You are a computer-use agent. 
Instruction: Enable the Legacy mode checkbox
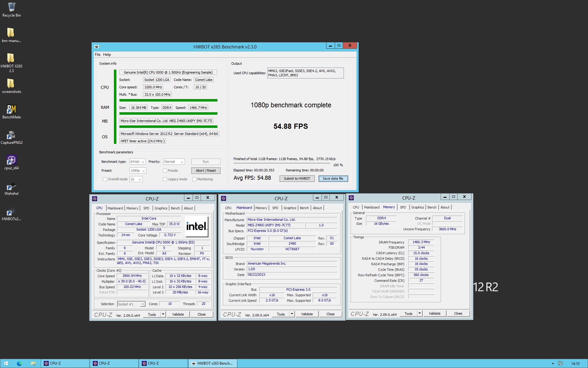165,179
